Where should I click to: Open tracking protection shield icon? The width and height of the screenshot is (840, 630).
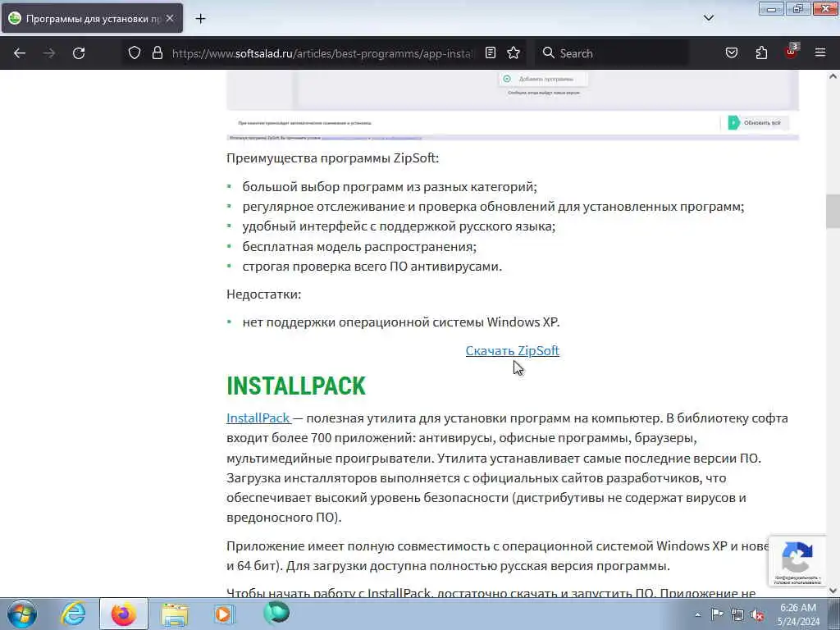tap(135, 52)
